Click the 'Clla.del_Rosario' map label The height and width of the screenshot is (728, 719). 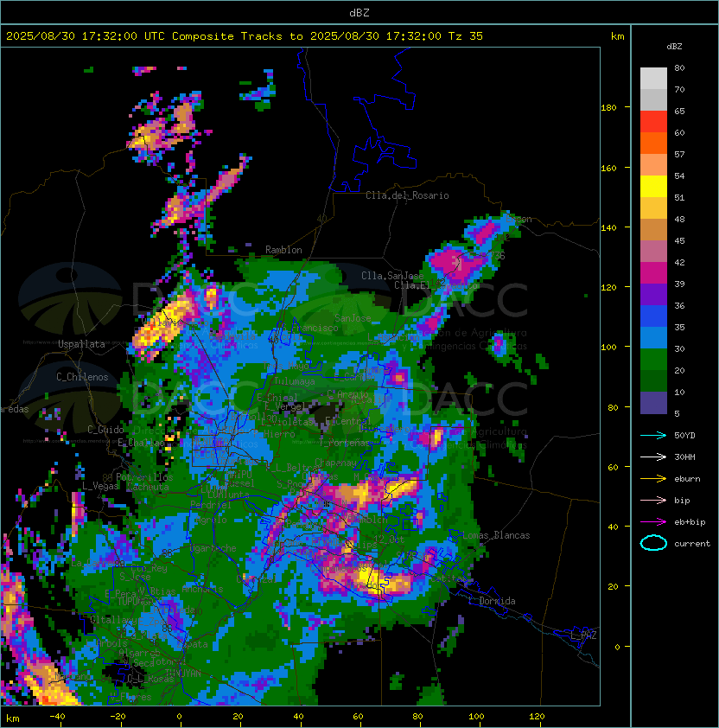click(x=407, y=195)
